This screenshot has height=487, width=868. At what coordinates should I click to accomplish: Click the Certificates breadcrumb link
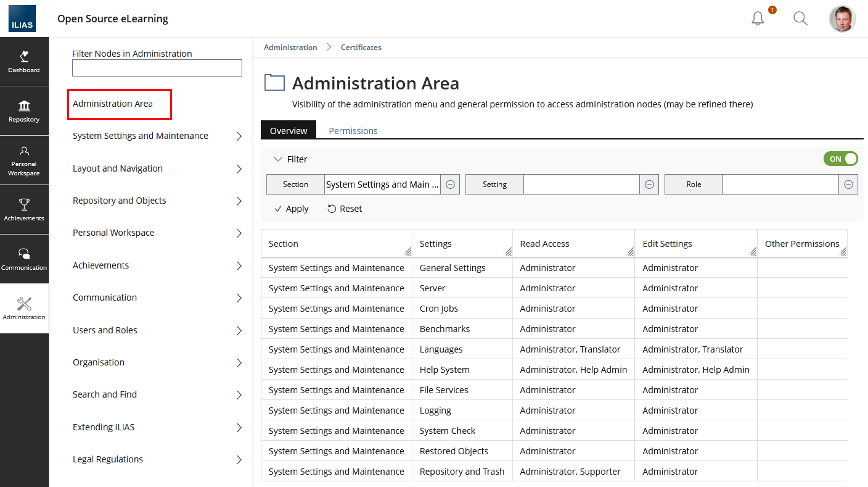tap(361, 47)
